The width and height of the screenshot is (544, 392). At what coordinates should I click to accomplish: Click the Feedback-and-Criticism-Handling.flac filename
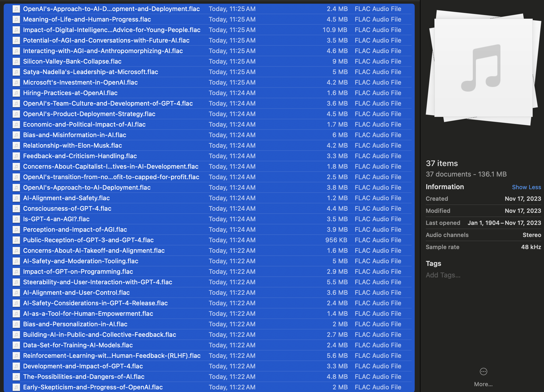point(80,156)
